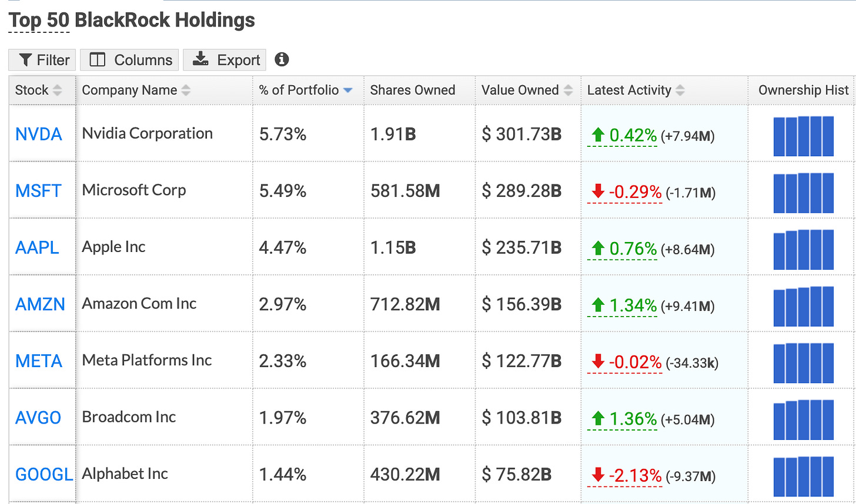Open Broadcom ownership history bar chart

coord(803,419)
